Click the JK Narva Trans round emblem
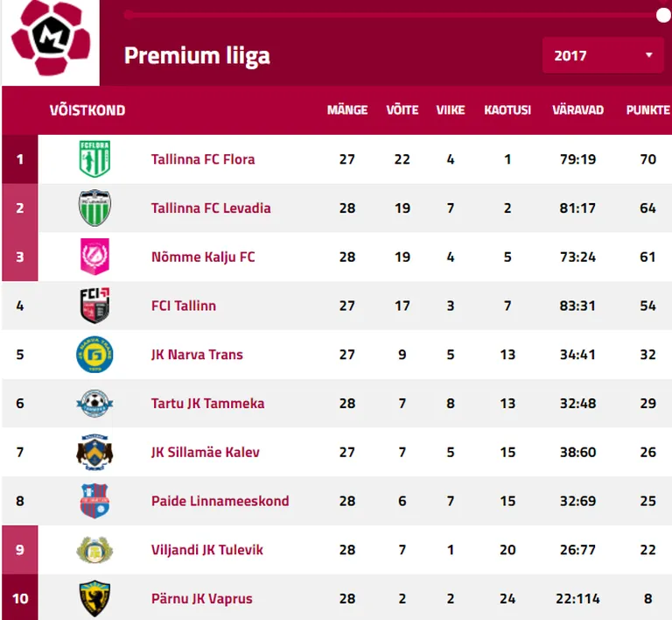 [x=94, y=354]
